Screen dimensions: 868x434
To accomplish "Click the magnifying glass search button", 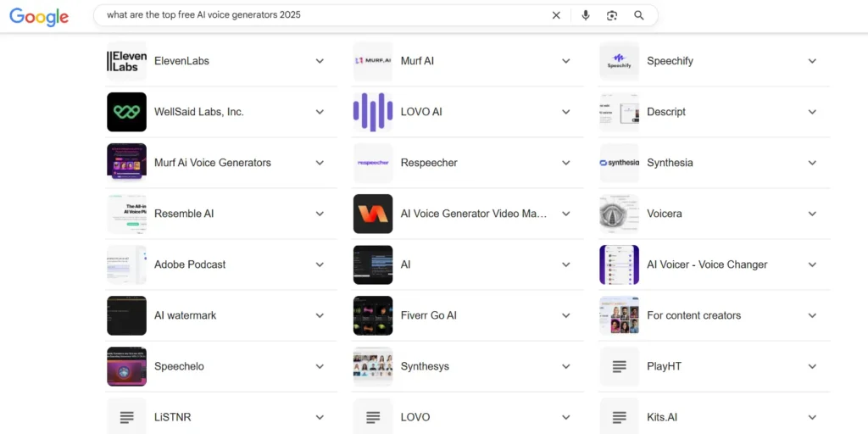I will click(x=639, y=15).
